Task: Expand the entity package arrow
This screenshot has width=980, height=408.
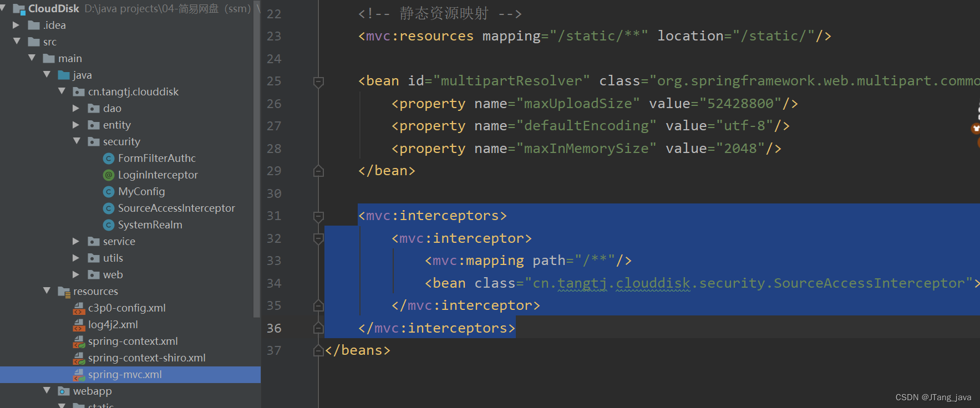Action: [76, 125]
